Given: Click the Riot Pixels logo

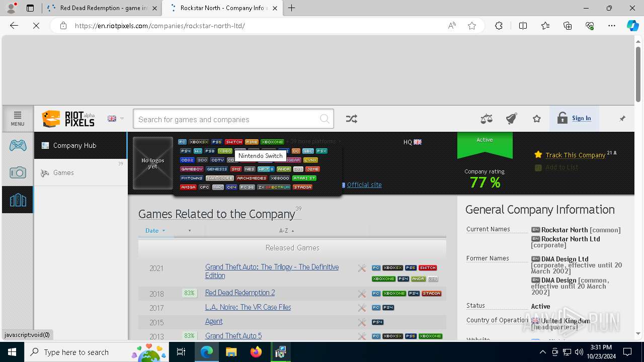Looking at the screenshot, I should point(68,119).
